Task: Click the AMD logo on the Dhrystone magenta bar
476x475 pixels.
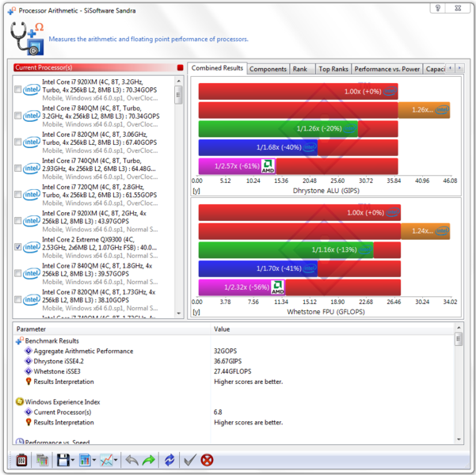Action: 268,166
